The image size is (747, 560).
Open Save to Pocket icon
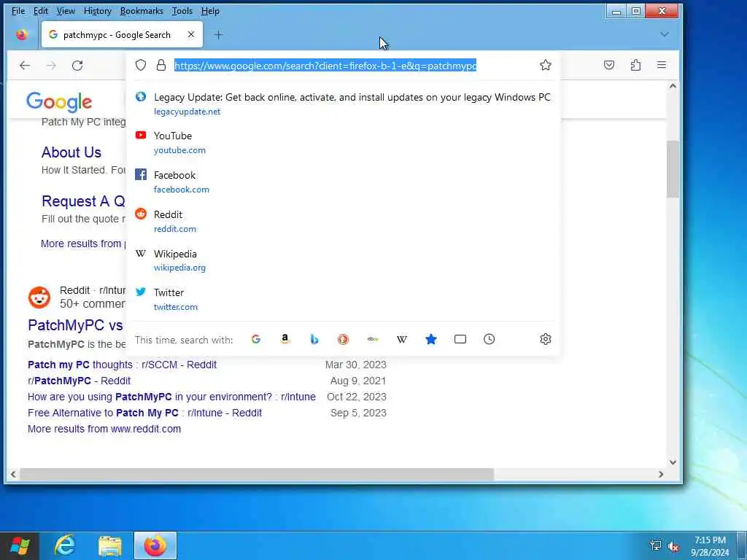[x=609, y=65]
